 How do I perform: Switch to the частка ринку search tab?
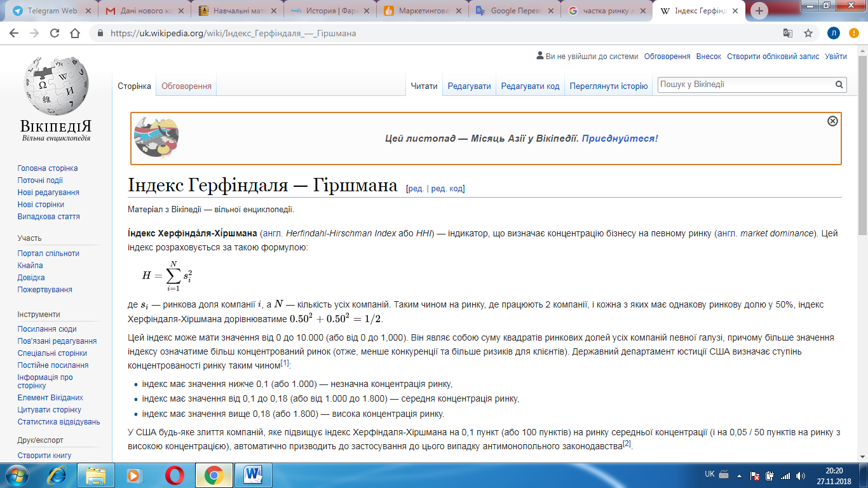(x=606, y=11)
